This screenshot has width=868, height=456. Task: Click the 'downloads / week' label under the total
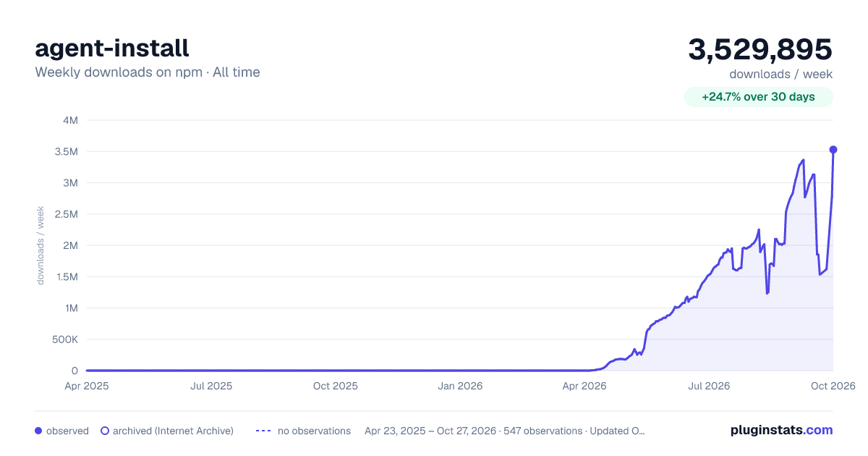point(781,74)
